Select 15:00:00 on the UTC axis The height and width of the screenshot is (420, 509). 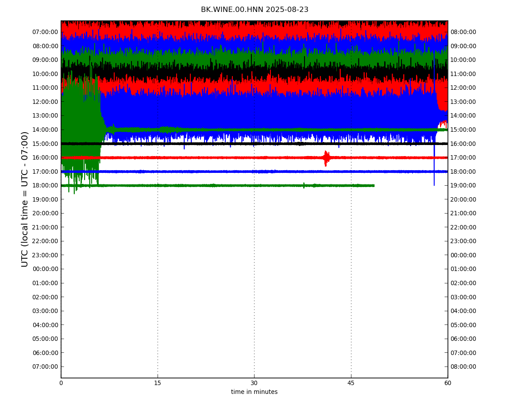click(45, 144)
